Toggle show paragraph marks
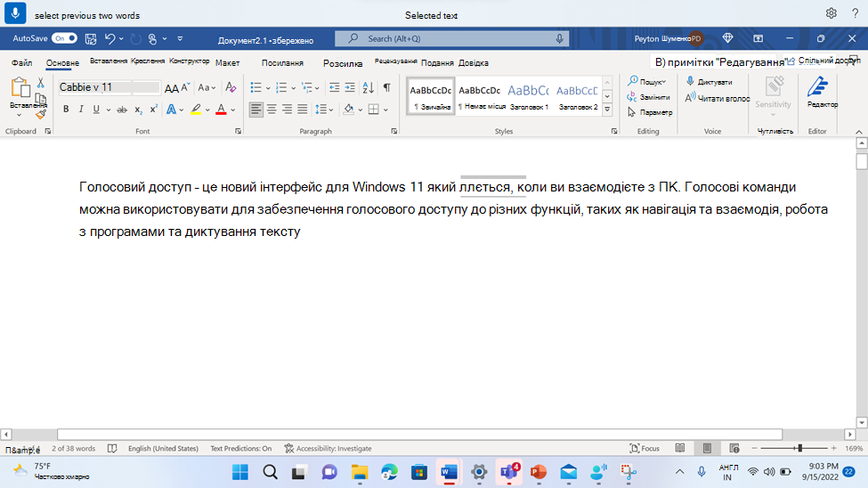 point(387,87)
